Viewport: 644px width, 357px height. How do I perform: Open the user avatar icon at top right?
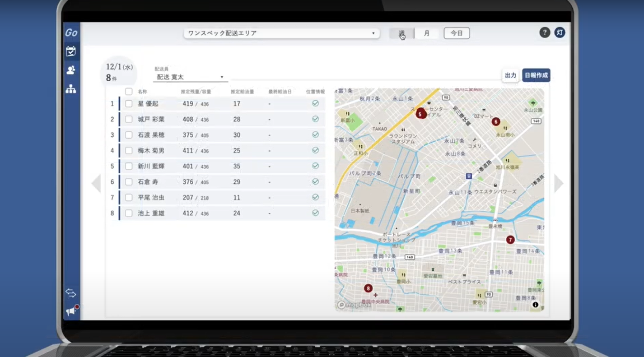tap(560, 32)
